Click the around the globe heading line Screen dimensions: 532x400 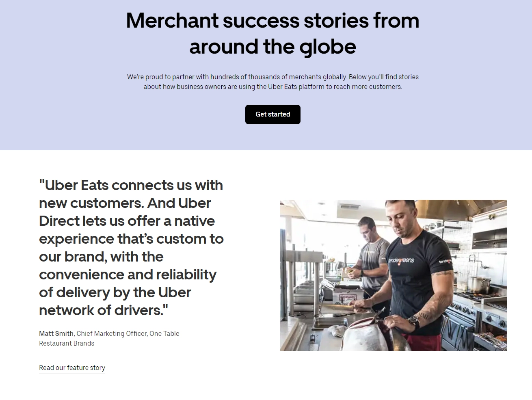click(x=272, y=47)
